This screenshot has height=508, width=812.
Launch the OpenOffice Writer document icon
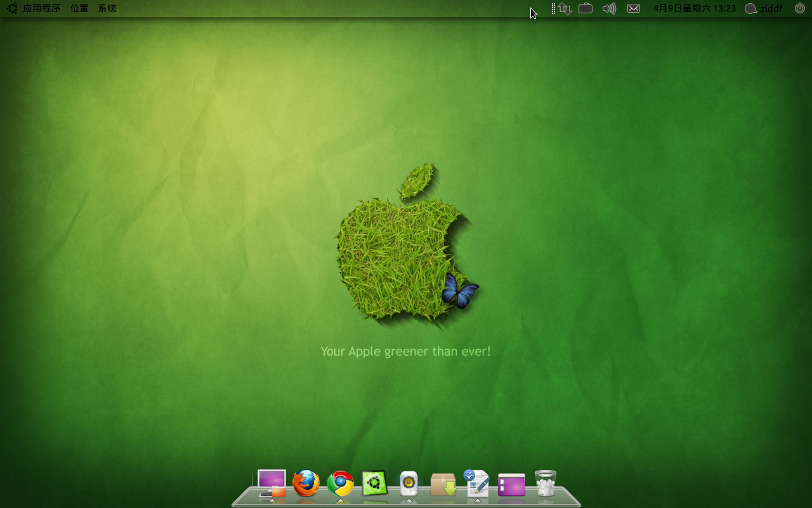tap(477, 483)
